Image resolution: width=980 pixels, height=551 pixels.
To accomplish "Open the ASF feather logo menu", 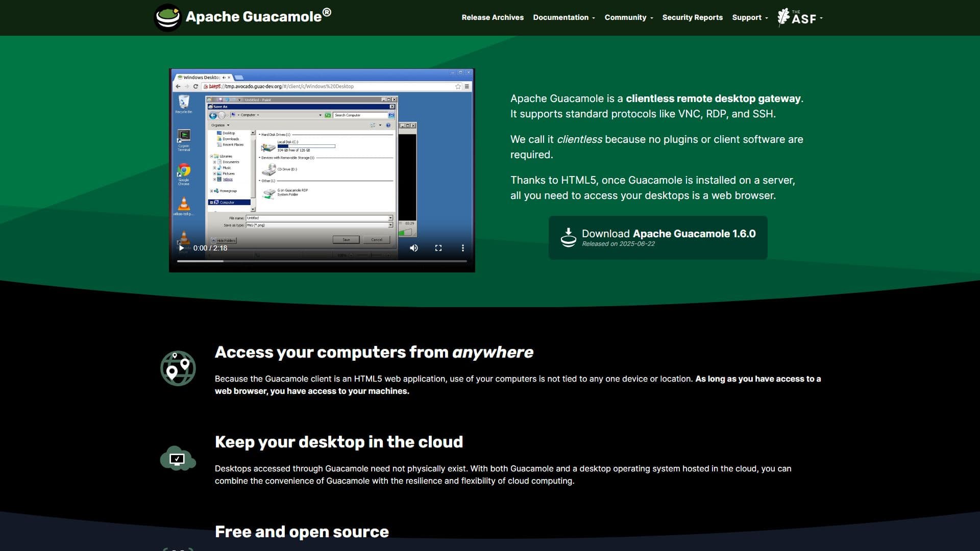I will (x=800, y=17).
